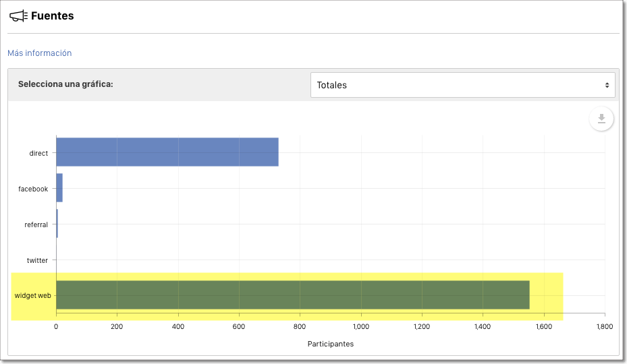Open the Totales chart selector dropdown

[x=462, y=85]
